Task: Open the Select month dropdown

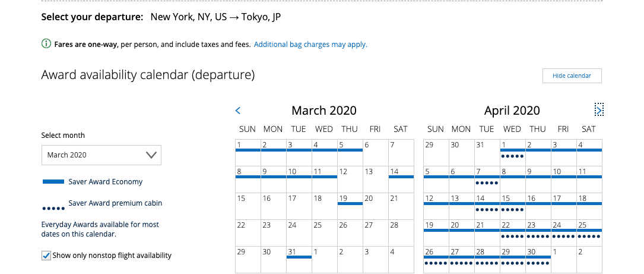Action: (101, 155)
